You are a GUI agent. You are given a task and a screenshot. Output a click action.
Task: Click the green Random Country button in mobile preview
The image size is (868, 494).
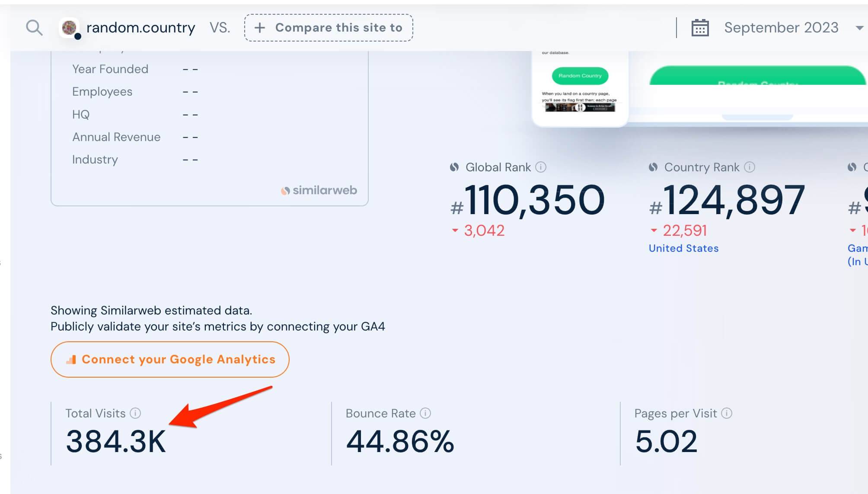[x=580, y=76]
